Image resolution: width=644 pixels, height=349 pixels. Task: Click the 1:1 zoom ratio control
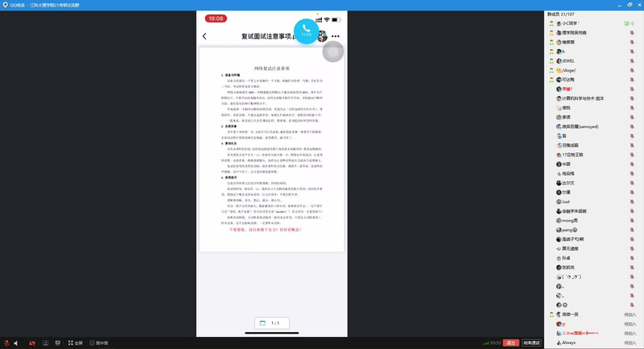[270, 322]
